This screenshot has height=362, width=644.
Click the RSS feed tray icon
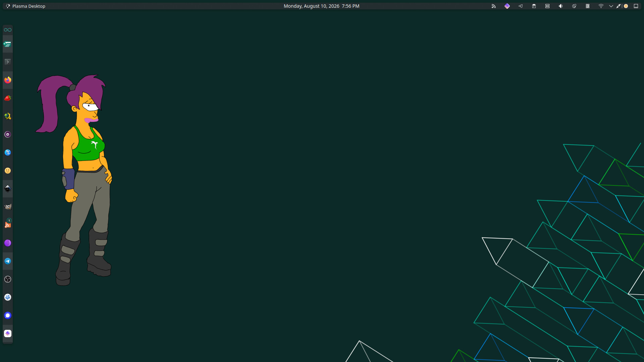494,6
